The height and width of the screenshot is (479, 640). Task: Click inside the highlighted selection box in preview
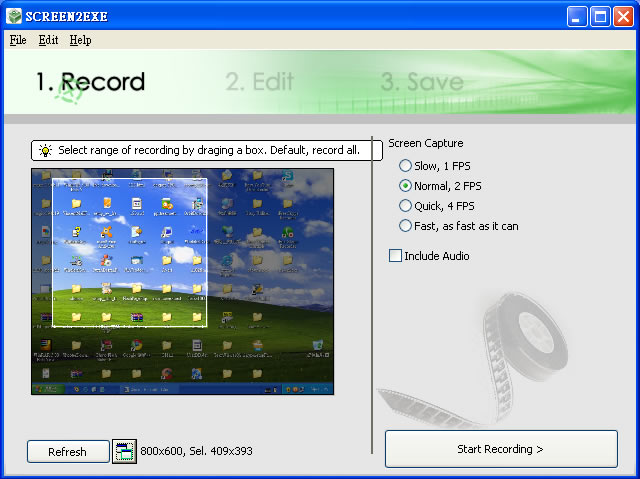click(130, 252)
